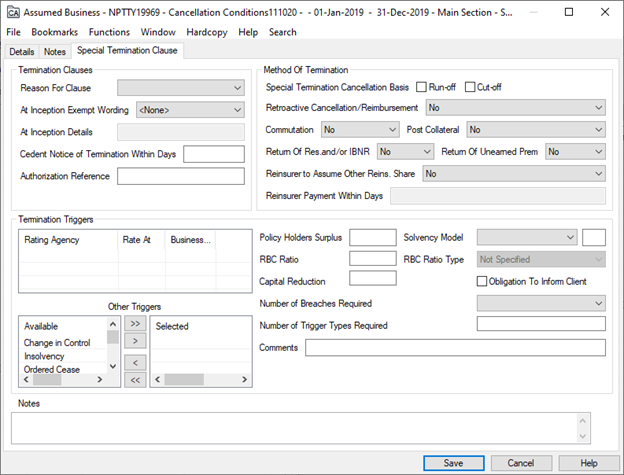Click the Cancel button
Image resolution: width=624 pixels, height=475 pixels.
pyautogui.click(x=521, y=463)
